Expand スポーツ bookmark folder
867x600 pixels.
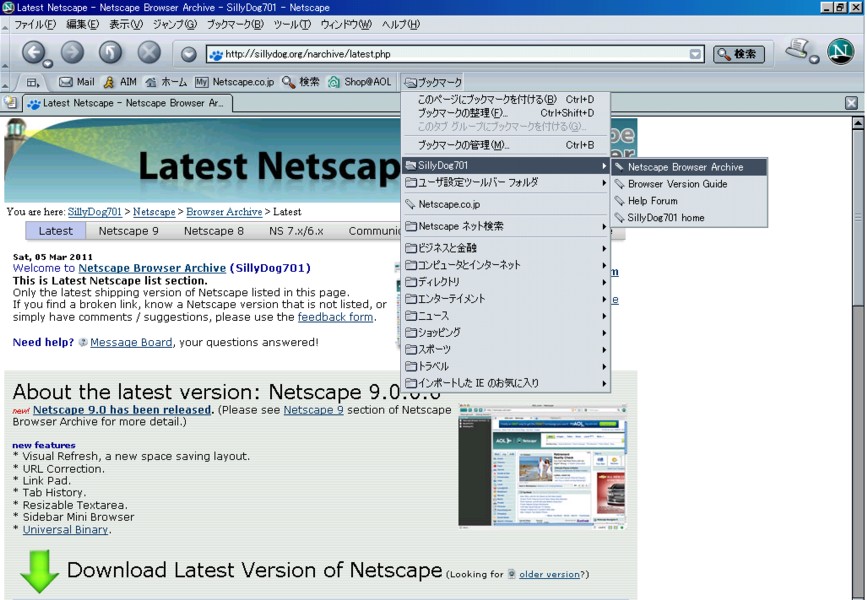pos(505,349)
